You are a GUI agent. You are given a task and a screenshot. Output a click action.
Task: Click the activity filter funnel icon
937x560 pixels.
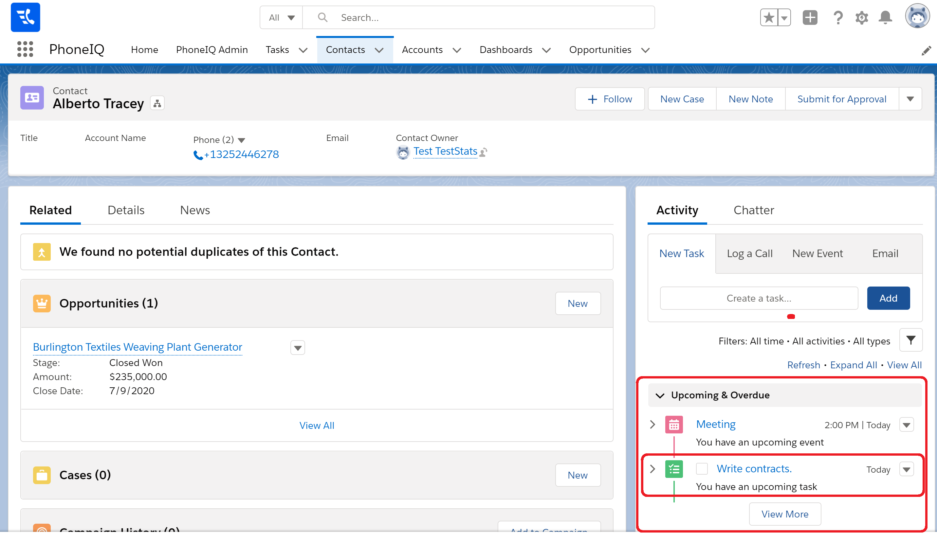pos(910,341)
